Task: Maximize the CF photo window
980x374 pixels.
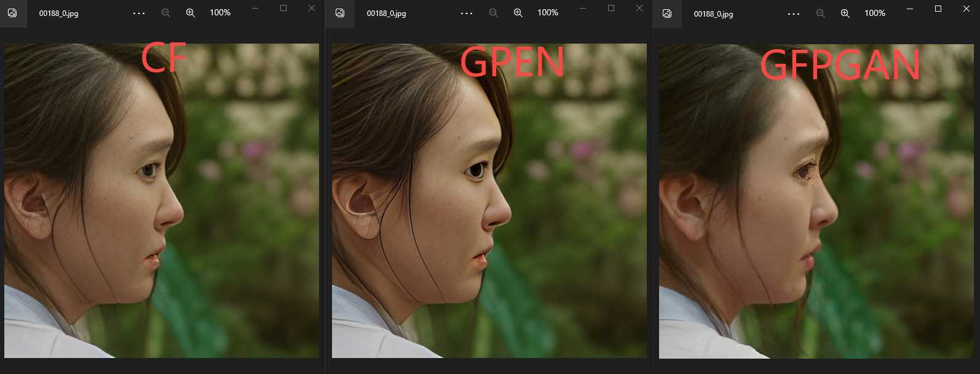Action: click(283, 8)
